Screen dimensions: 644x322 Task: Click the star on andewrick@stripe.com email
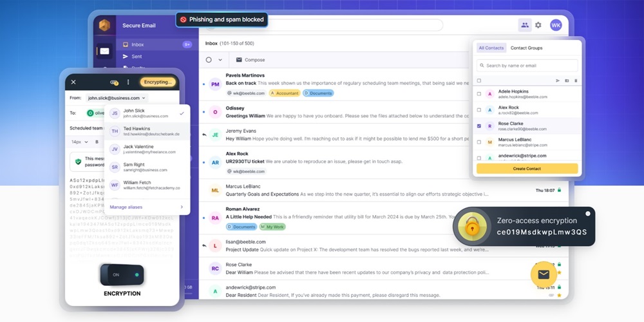tap(559, 295)
